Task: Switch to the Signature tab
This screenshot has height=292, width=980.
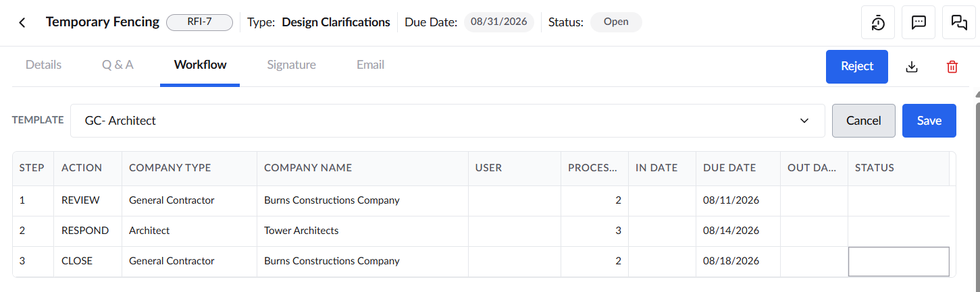Action: coord(291,65)
